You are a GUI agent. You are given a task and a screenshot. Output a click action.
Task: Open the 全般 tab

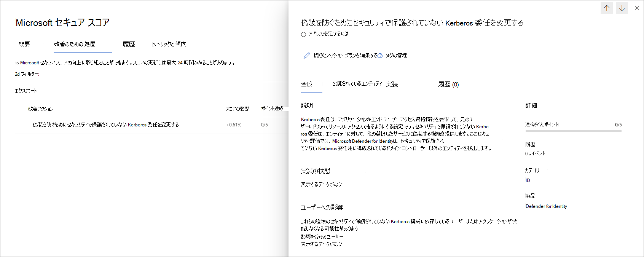tap(307, 84)
